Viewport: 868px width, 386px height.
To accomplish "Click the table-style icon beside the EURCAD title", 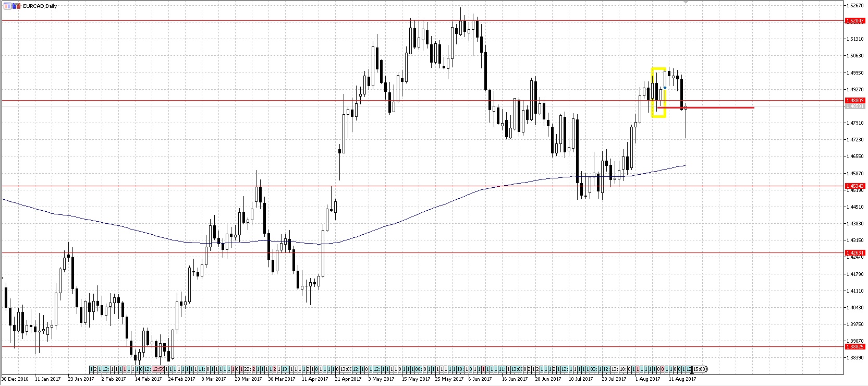I will point(7,6).
